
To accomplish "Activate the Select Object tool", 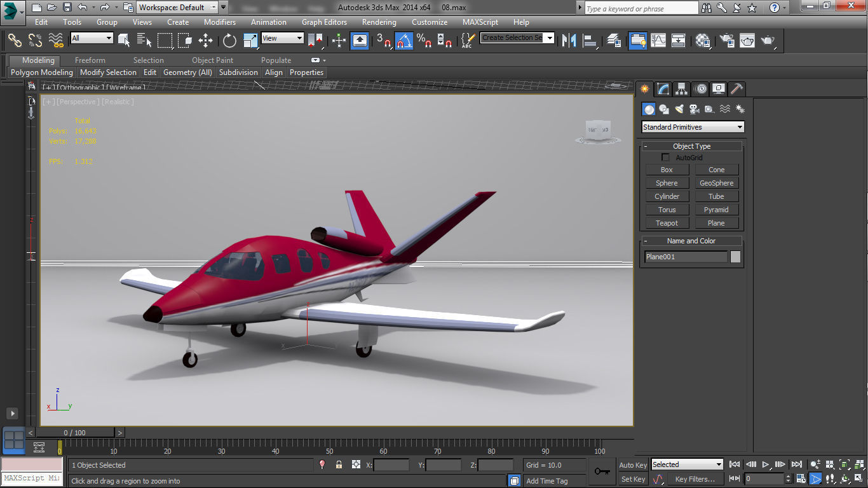I will click(124, 41).
